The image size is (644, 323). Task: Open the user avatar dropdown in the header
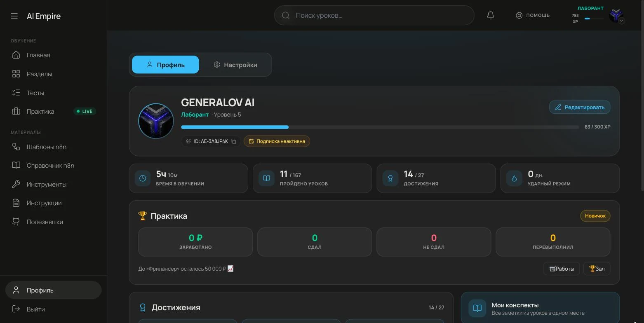coord(616,16)
